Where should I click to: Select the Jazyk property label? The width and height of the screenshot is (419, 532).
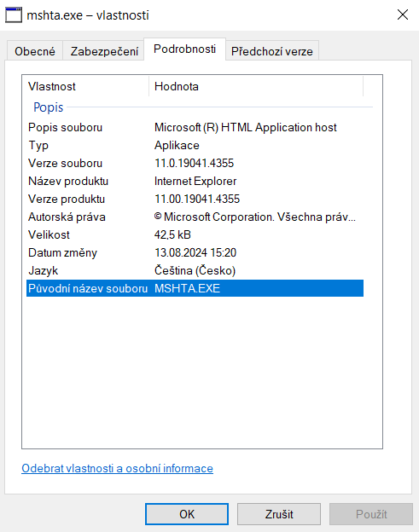pyautogui.click(x=44, y=271)
